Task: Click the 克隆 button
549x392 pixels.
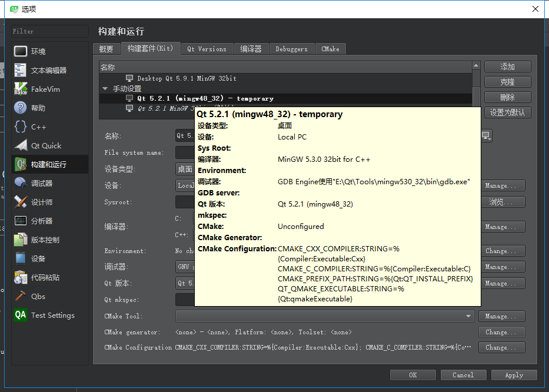Action: pos(508,82)
